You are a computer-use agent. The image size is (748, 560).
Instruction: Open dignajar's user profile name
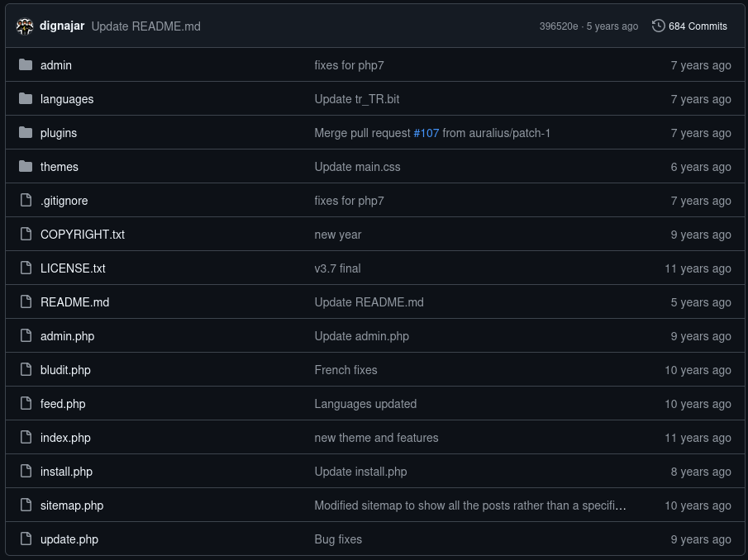click(62, 26)
